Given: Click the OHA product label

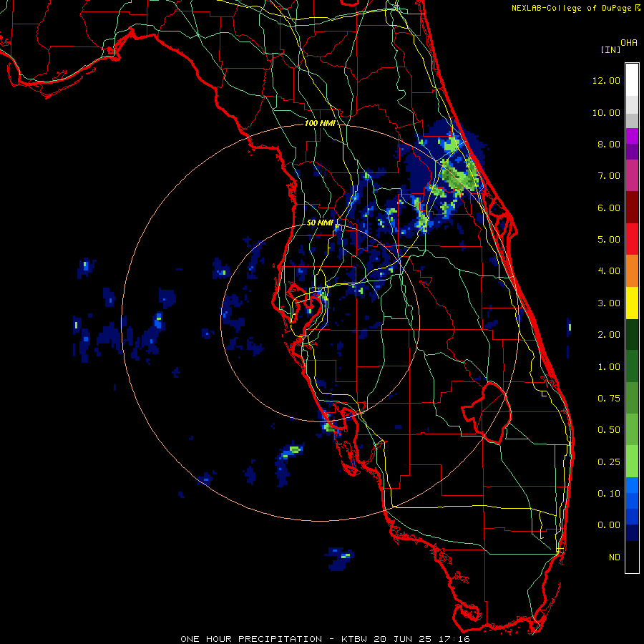Looking at the screenshot, I should pos(629,42).
